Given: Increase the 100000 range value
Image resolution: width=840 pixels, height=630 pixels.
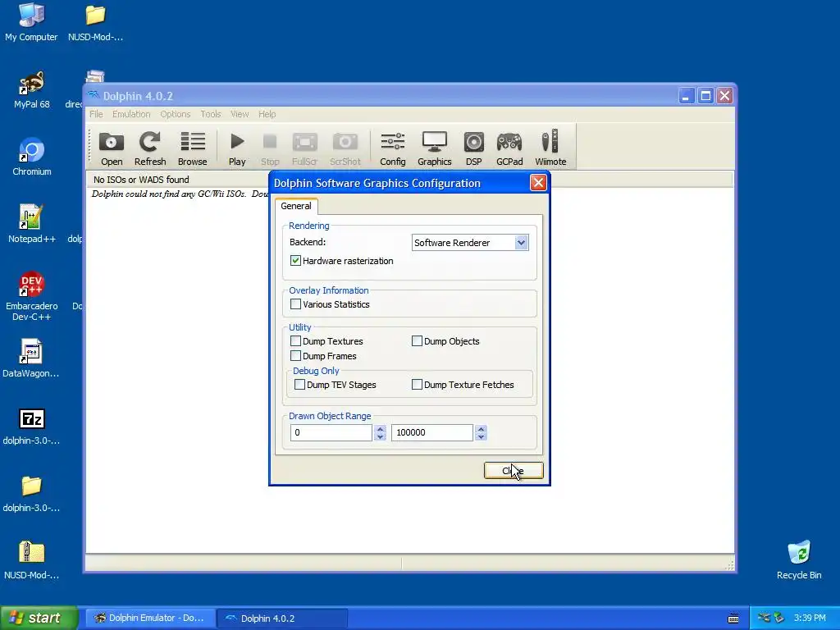Looking at the screenshot, I should coord(481,428).
